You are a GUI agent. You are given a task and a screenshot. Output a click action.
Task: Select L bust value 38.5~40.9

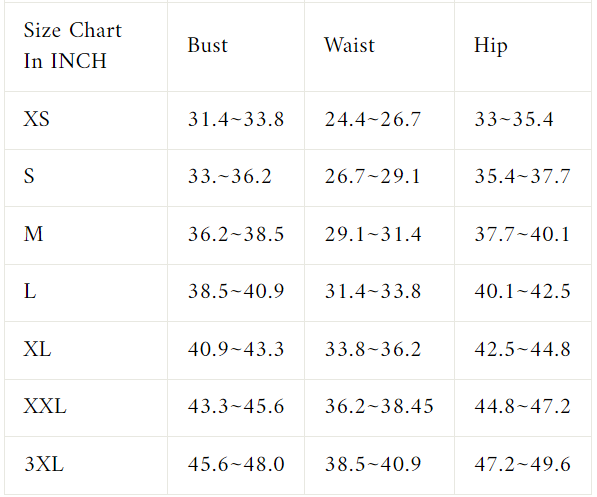click(236, 292)
